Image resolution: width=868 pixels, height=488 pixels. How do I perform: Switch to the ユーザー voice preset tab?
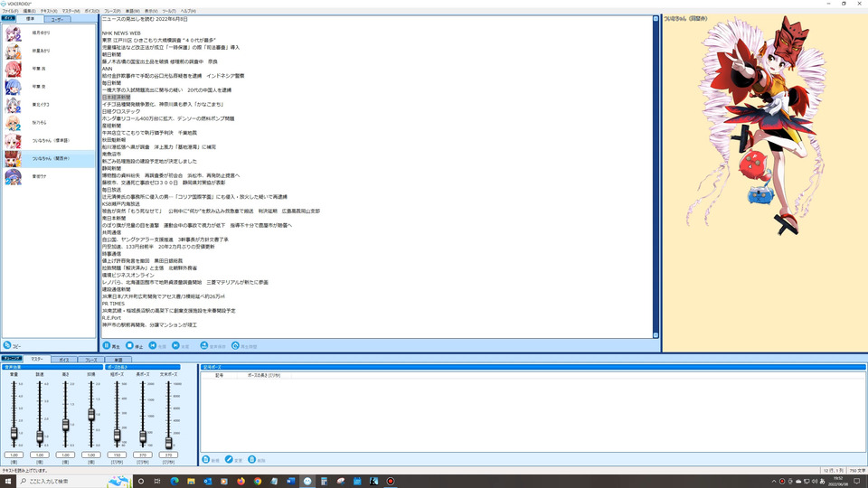[57, 19]
